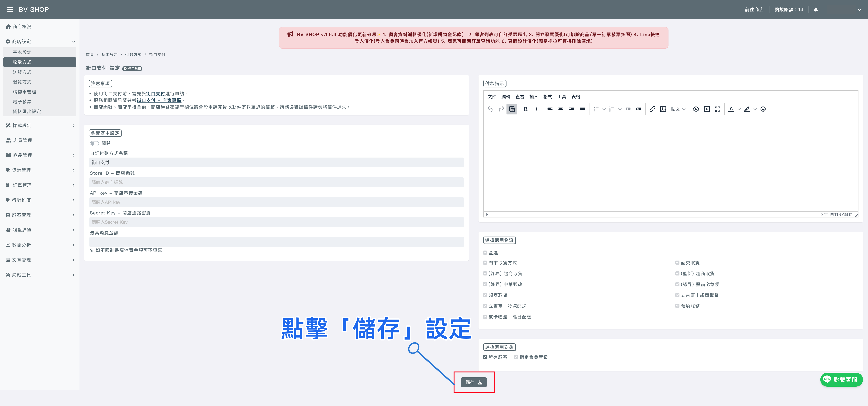This screenshot has height=406, width=868.
Task: Apply bold formatting in payment instructions editor
Action: [x=525, y=109]
